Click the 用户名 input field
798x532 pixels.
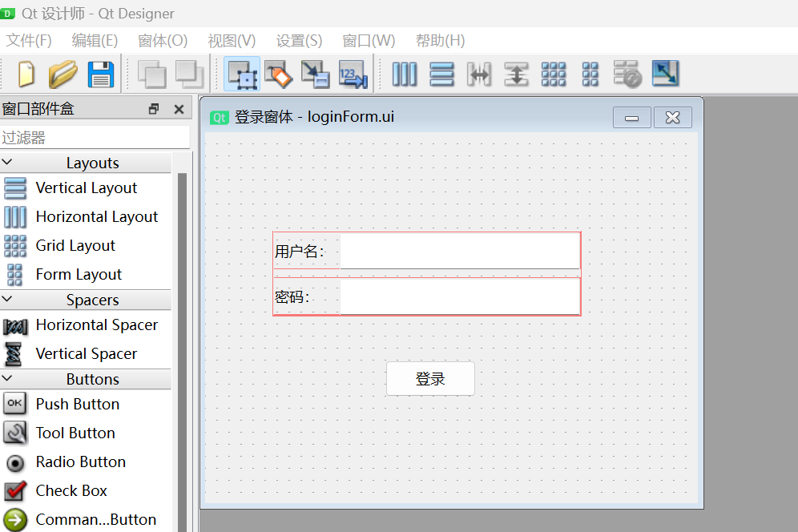pos(460,251)
